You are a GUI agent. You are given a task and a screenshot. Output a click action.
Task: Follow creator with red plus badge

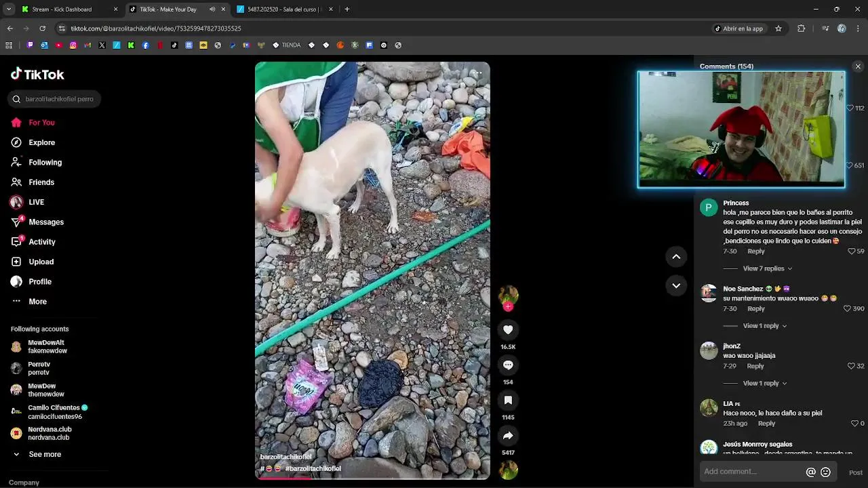point(508,306)
